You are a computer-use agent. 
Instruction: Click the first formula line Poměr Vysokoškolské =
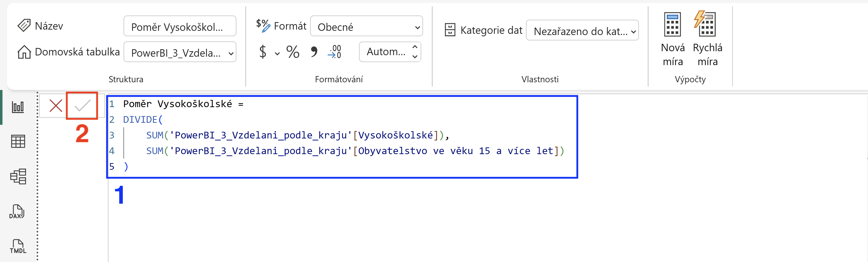click(x=183, y=104)
